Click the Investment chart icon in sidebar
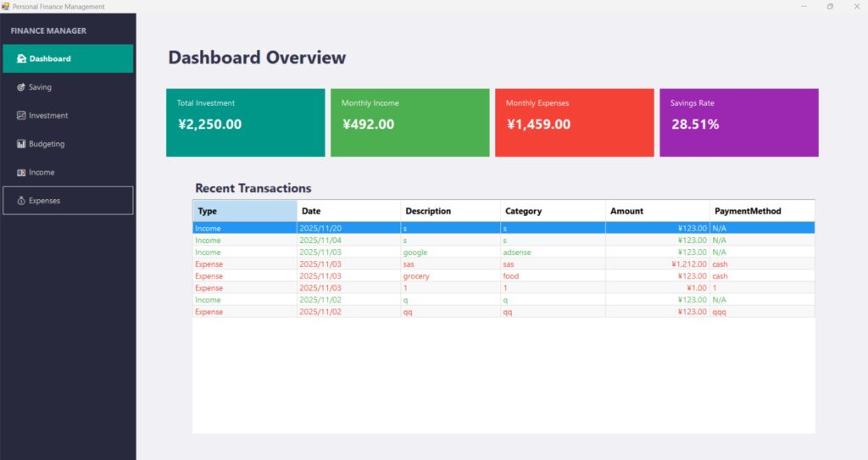 pyautogui.click(x=21, y=115)
